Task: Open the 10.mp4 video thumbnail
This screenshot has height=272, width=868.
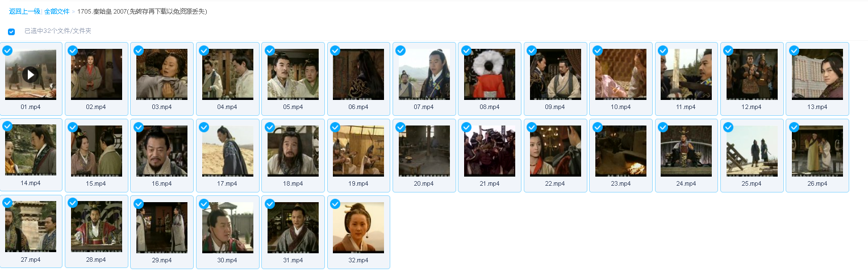Action: pos(621,74)
